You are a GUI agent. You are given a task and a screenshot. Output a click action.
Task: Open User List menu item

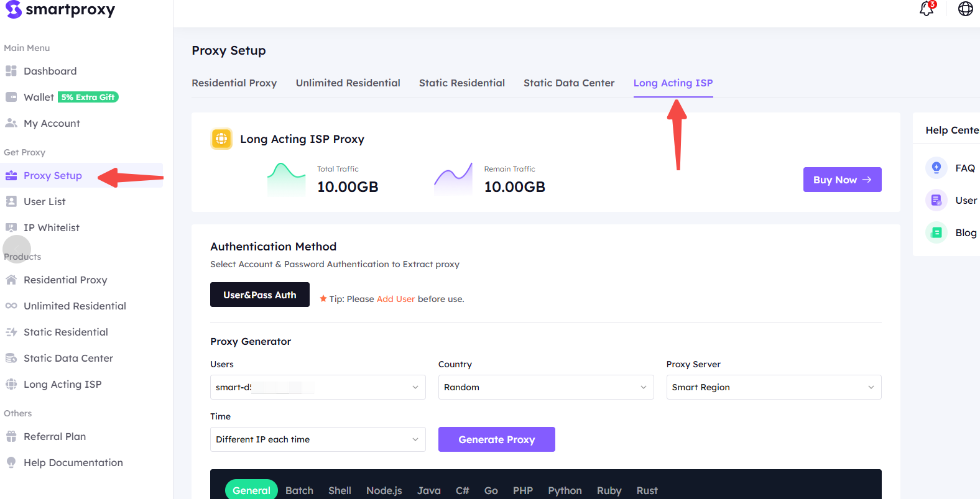click(x=44, y=201)
